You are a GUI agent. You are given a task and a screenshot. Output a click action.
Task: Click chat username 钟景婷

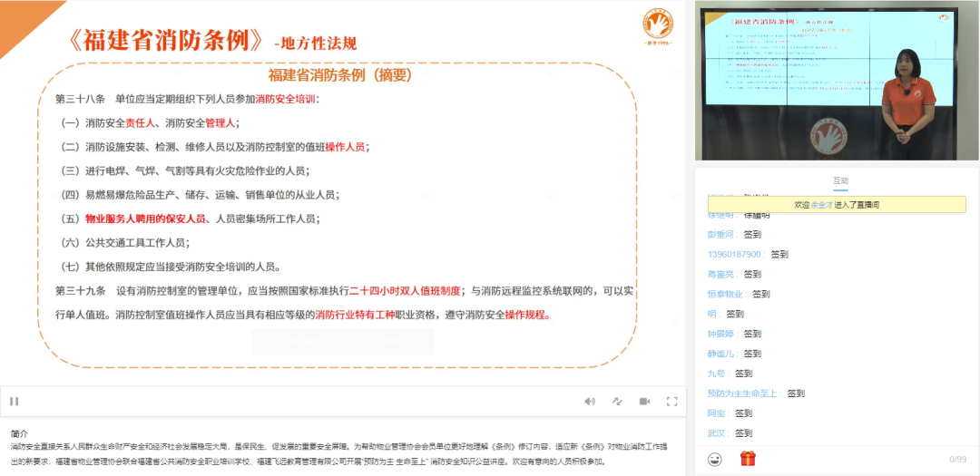pyautogui.click(x=720, y=334)
